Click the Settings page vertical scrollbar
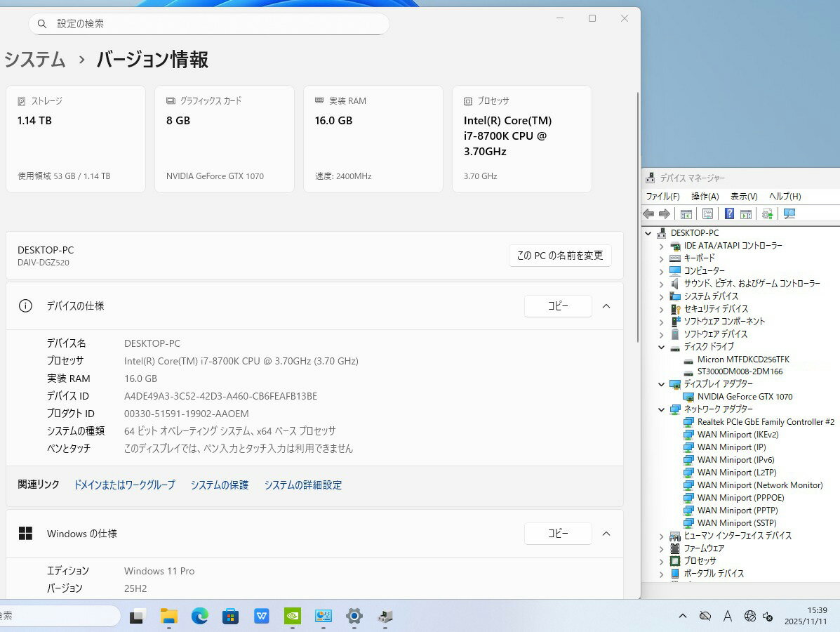The image size is (840, 632). pos(637,211)
